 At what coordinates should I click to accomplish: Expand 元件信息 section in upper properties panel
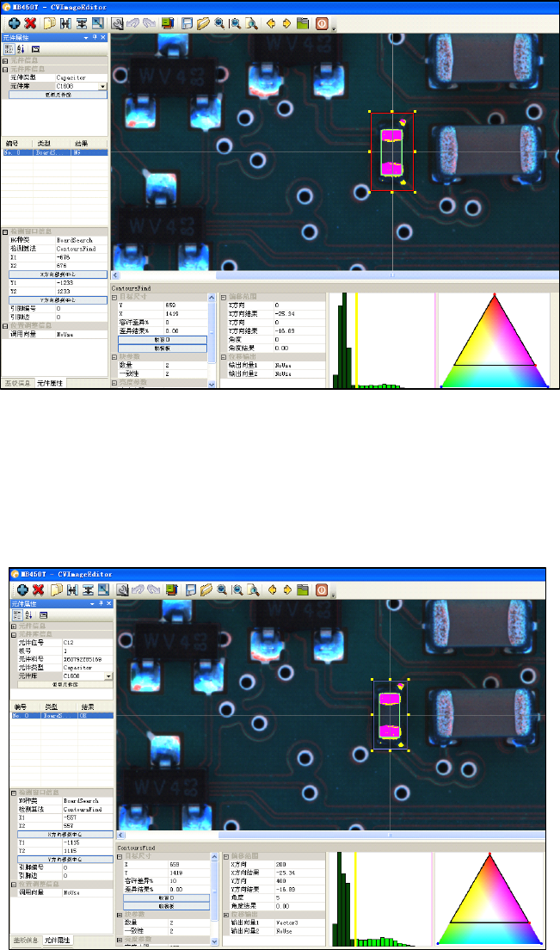click(5, 60)
